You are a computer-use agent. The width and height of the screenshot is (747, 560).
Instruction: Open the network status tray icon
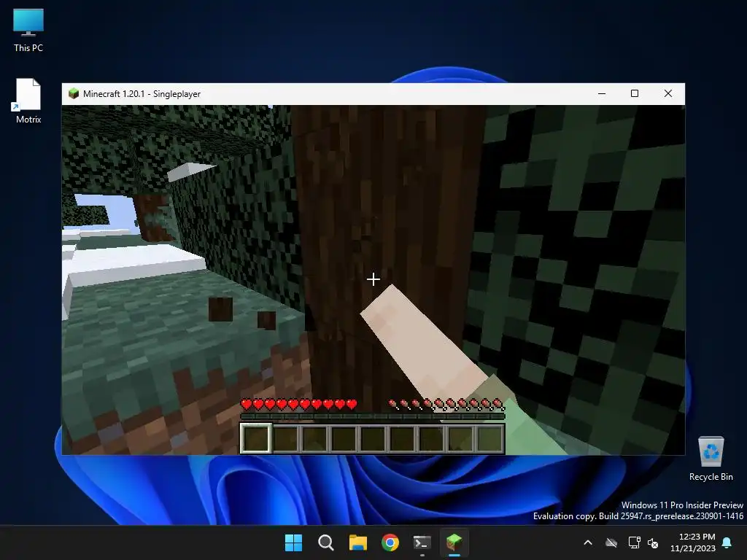(634, 542)
